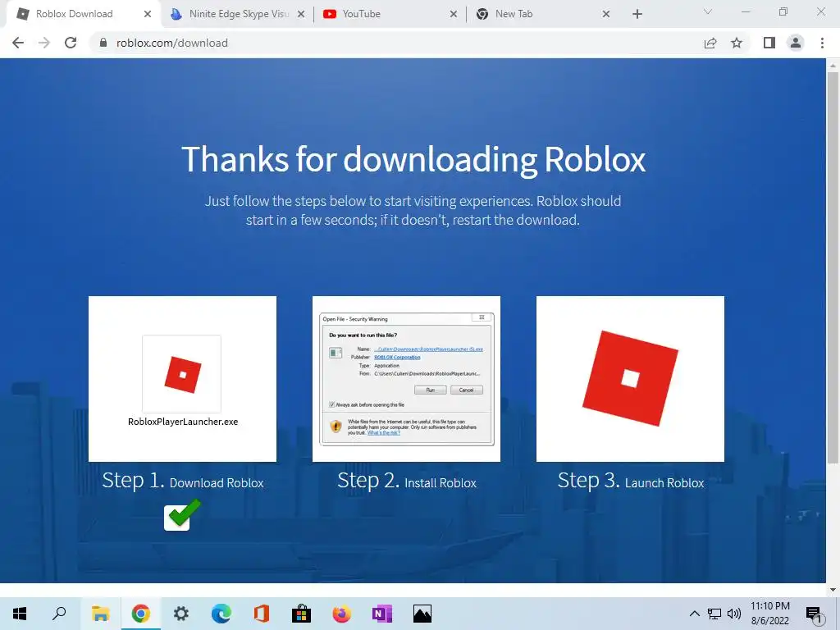Screen dimensions: 840x630
Task: Open Settings from the taskbar
Action: point(181,614)
